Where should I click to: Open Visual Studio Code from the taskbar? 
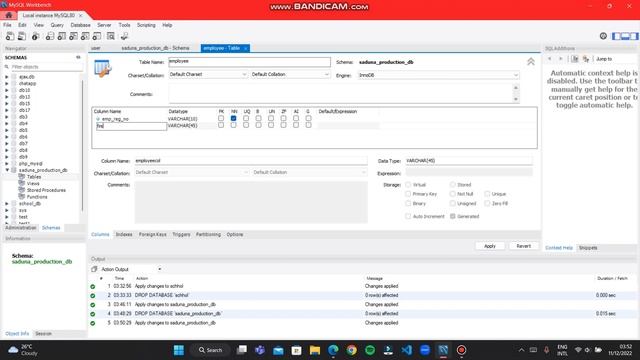point(407,350)
